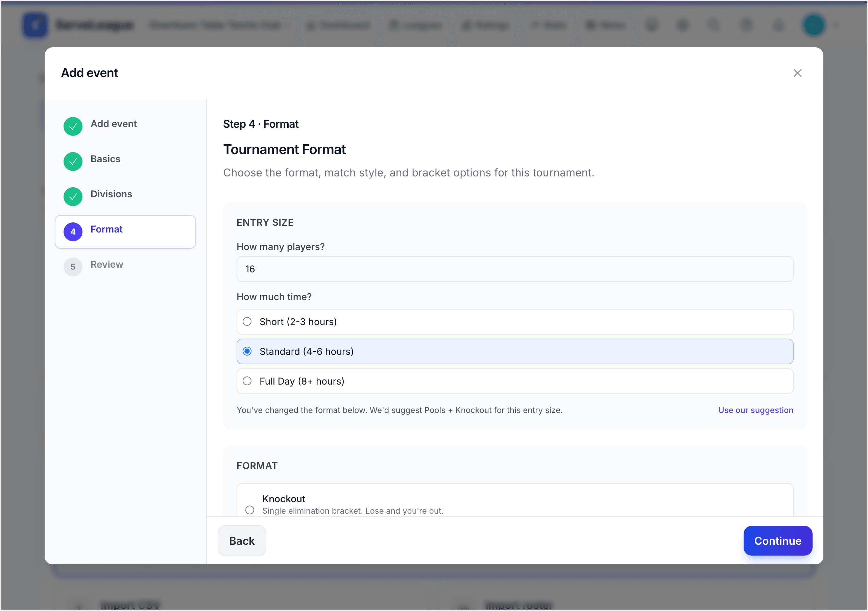
Task: Close the Add event dialog
Action: tap(797, 73)
